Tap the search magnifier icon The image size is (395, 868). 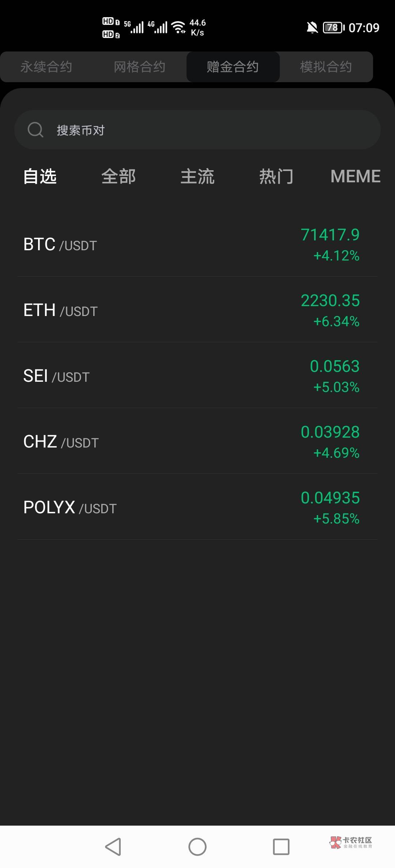[35, 130]
